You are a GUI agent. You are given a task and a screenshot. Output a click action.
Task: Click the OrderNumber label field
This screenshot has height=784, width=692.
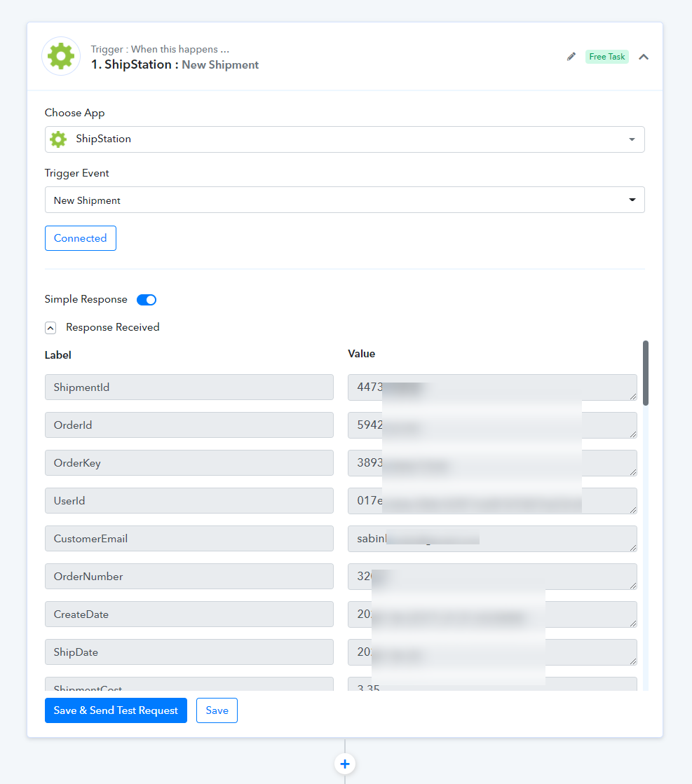click(x=189, y=577)
